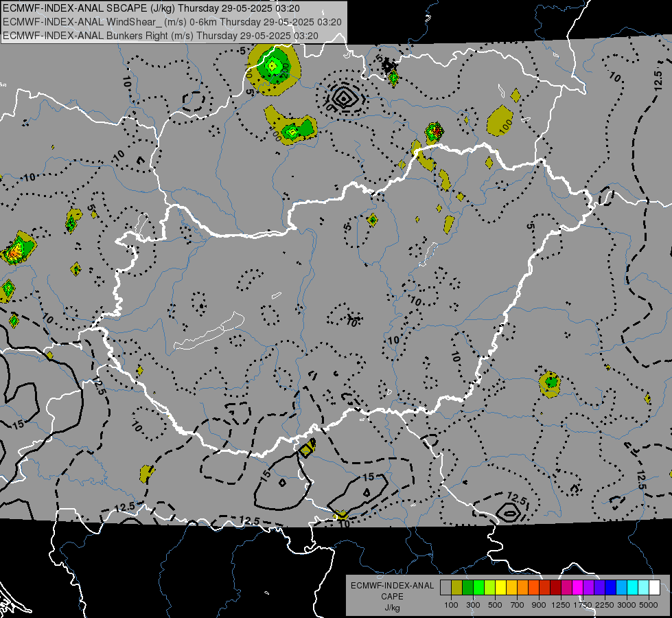Click the magenta legend swatch before 1750

[578, 588]
